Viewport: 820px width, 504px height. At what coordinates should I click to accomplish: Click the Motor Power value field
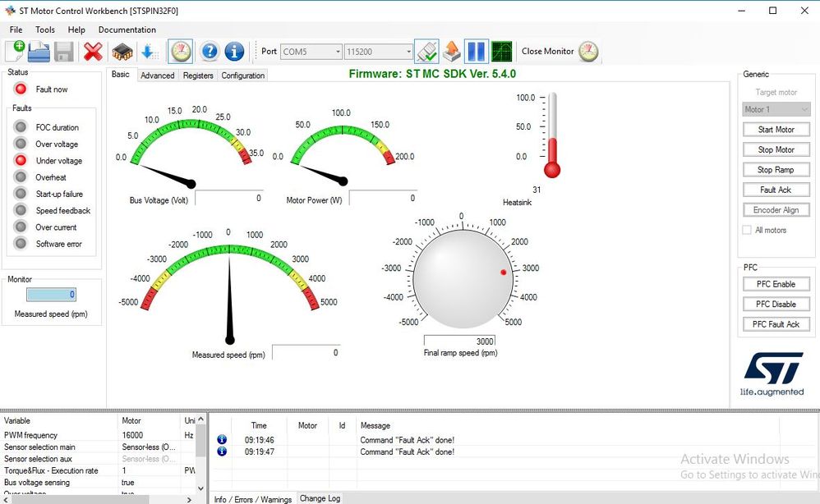click(x=383, y=198)
